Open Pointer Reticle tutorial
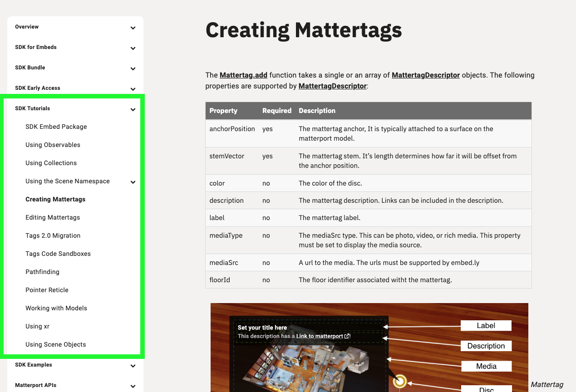This screenshot has width=576, height=392. [x=47, y=290]
